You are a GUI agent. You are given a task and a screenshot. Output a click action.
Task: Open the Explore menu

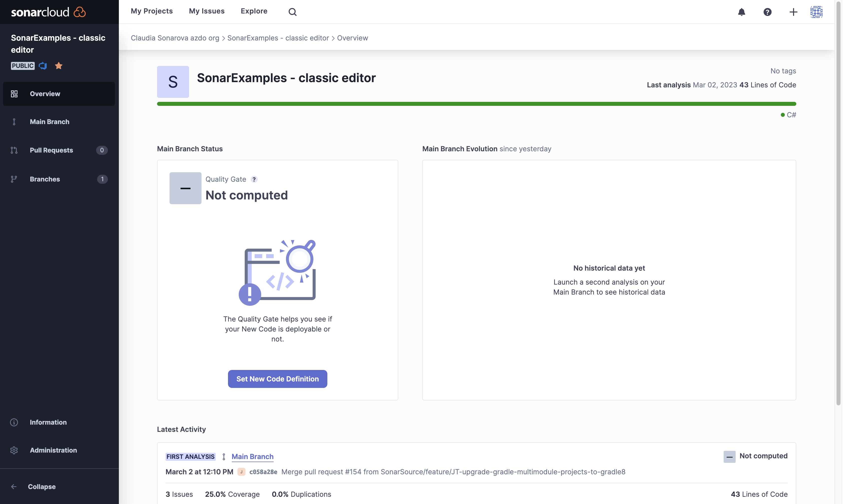(x=254, y=11)
